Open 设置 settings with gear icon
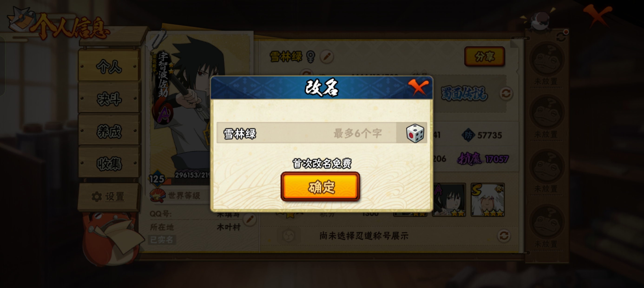Image resolution: width=644 pixels, height=288 pixels. coord(108,196)
